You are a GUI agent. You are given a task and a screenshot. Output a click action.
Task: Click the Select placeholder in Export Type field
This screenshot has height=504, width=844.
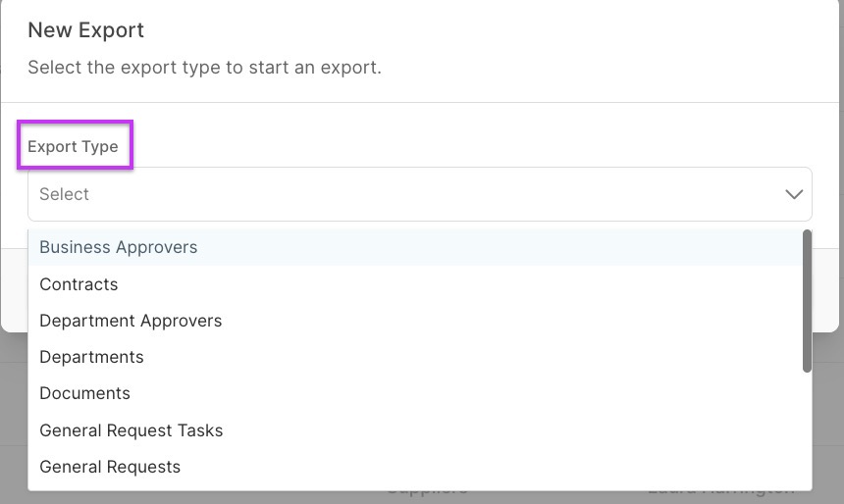point(65,194)
